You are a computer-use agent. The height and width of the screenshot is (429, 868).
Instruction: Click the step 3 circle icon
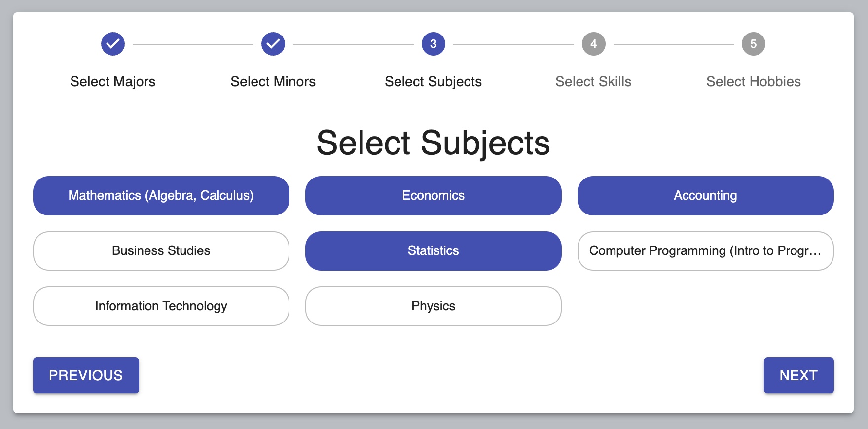coord(434,44)
